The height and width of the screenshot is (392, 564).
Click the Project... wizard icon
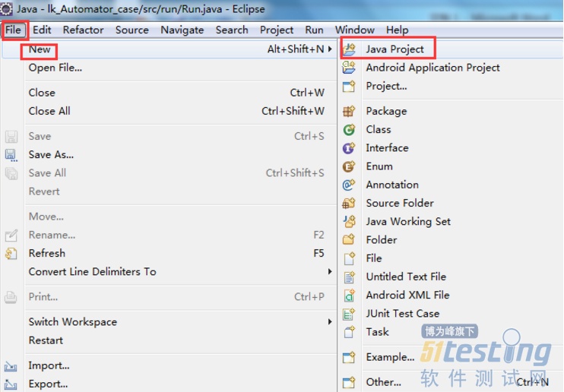(349, 86)
